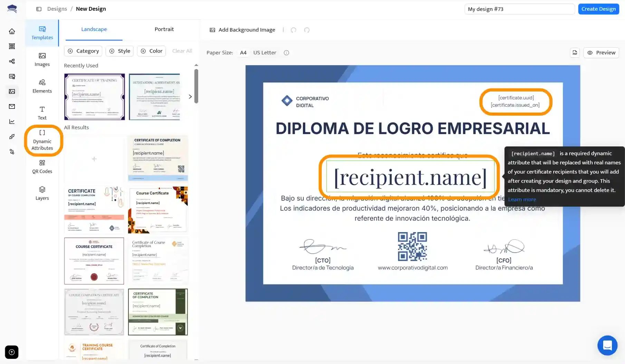Click the Home icon in the sidebar
This screenshot has height=364, width=625.
[x=12, y=31]
